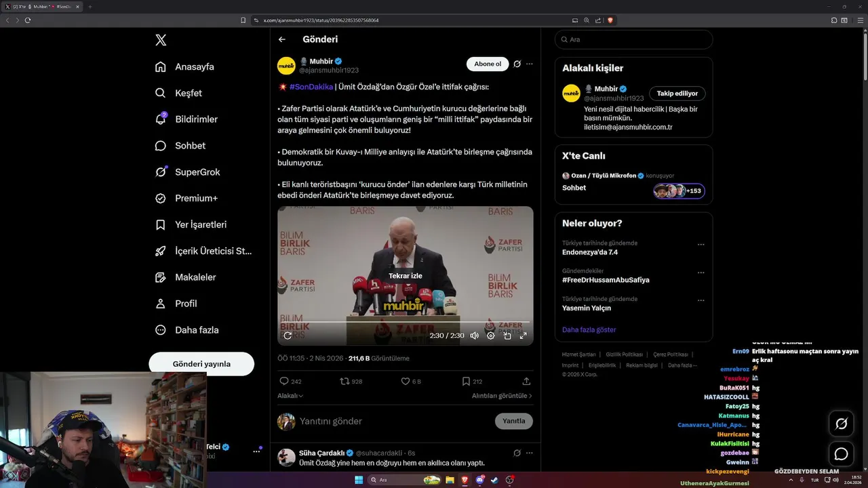
Task: Go back with the Gönderi arrow
Action: click(282, 39)
